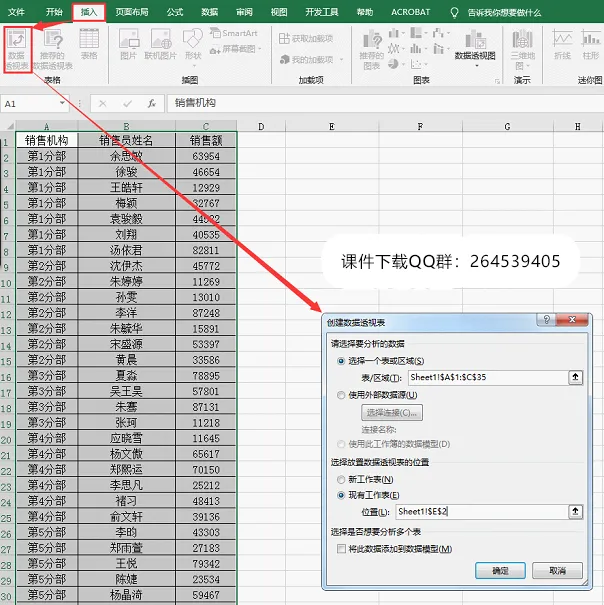The width and height of the screenshot is (604, 605).
Task: Open the Charts group dialog launcher
Action: [x=497, y=81]
